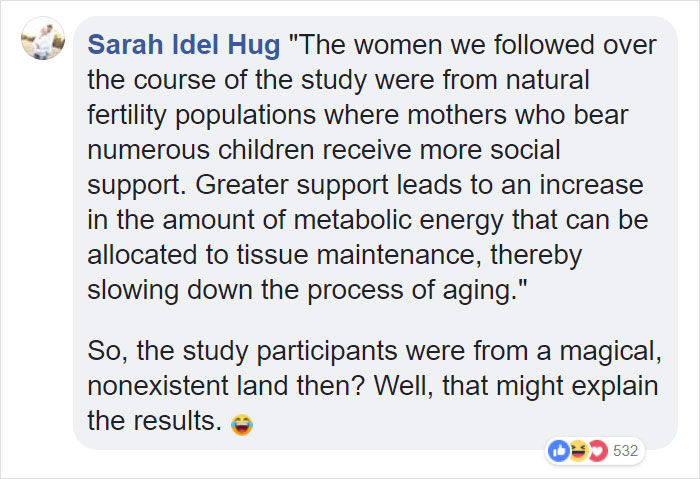Click the red heart Love reaction icon

pos(597,450)
